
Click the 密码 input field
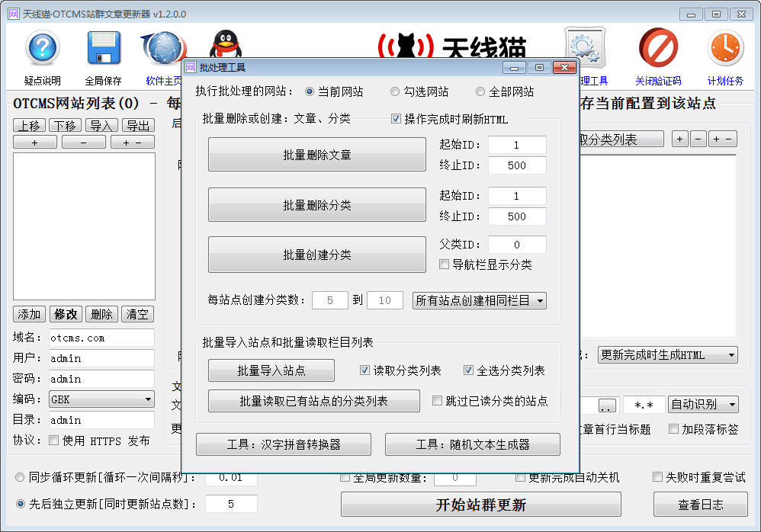pyautogui.click(x=102, y=379)
